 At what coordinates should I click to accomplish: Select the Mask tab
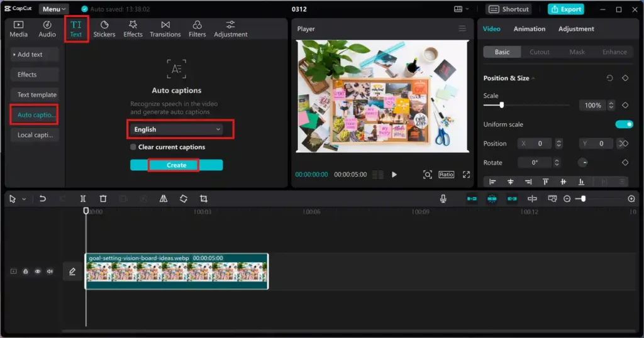pos(577,52)
